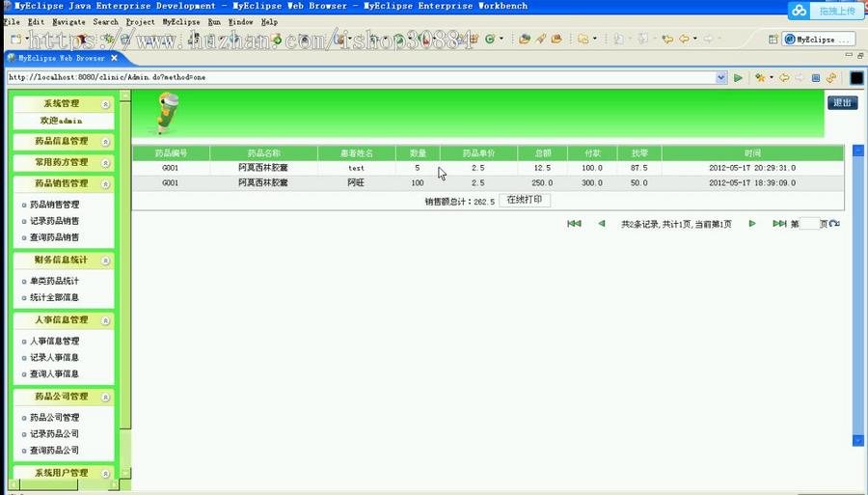Collapse the 系统管理 section
The image size is (868, 495).
(105, 104)
